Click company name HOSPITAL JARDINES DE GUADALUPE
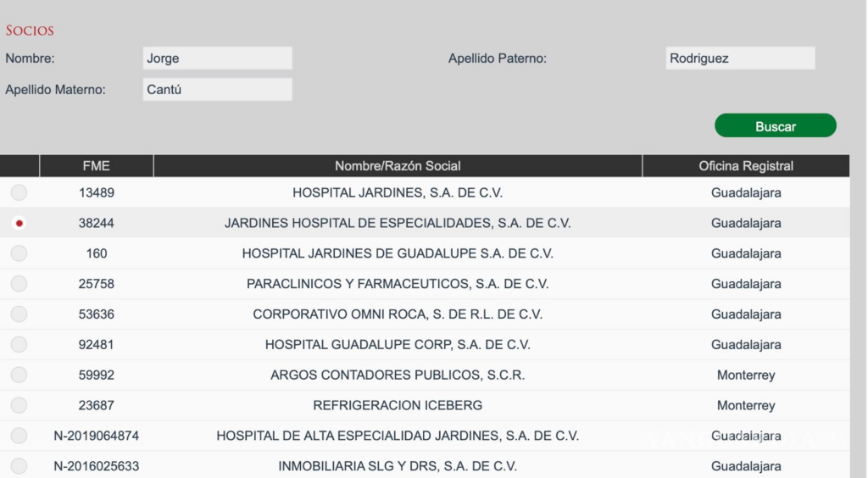The image size is (868, 478). [398, 253]
